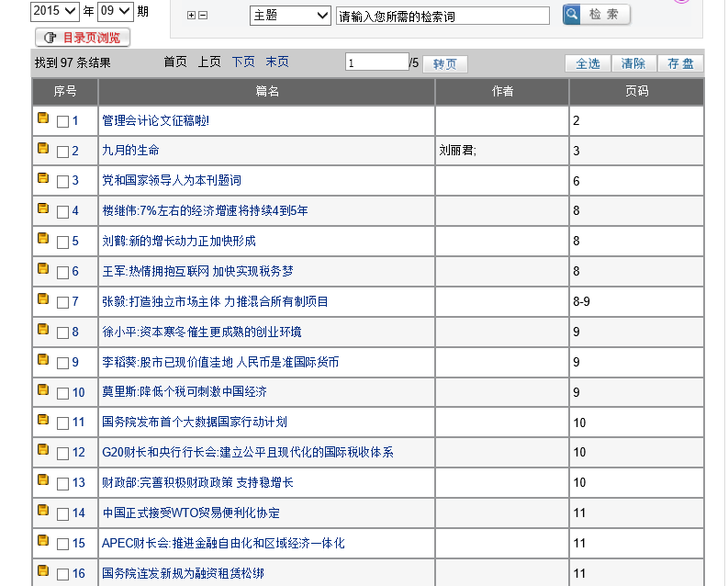728x586 pixels.
Task: Tick the checkbox for row 4
Action: click(62, 212)
